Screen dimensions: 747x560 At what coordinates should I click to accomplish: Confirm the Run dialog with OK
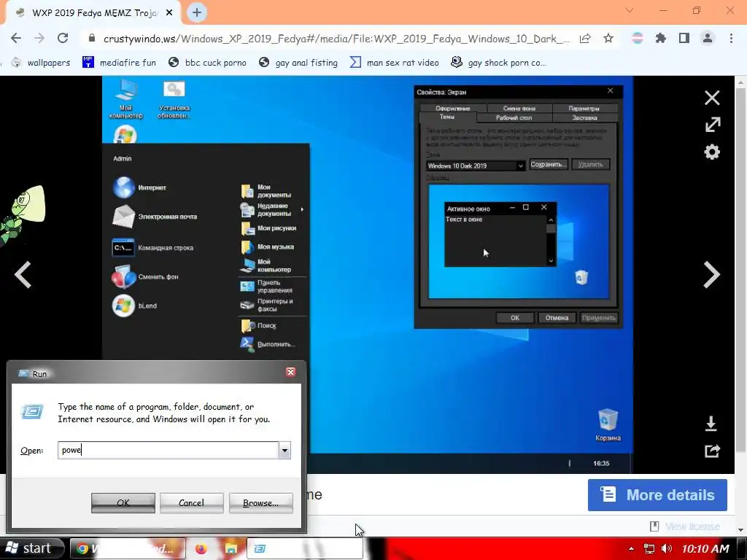click(x=123, y=503)
